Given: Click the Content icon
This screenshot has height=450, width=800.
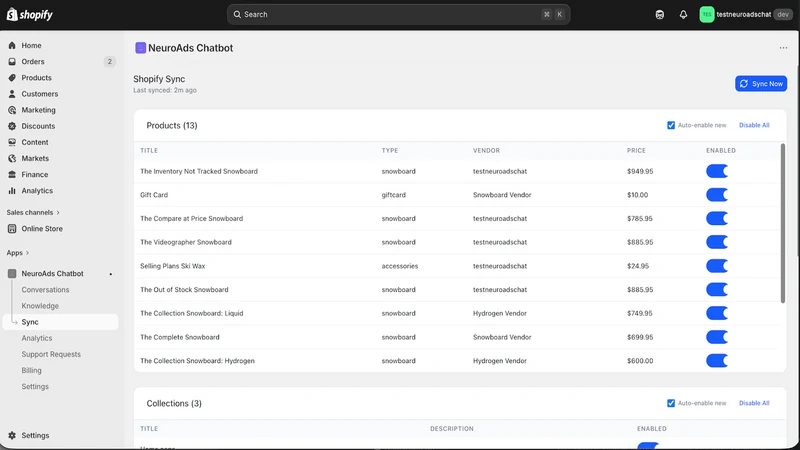Looking at the screenshot, I should [x=12, y=142].
